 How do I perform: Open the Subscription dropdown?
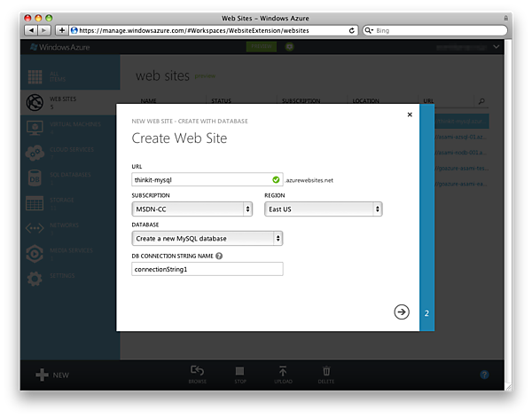(192, 209)
